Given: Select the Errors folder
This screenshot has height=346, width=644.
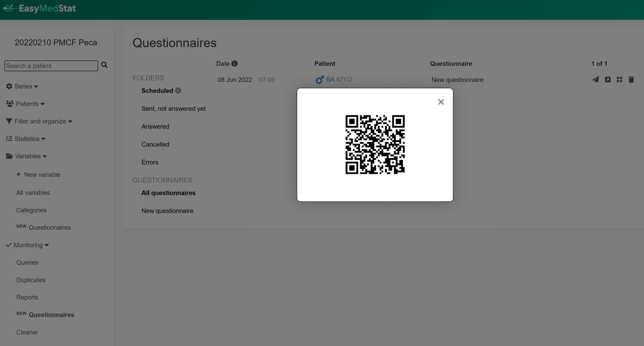Looking at the screenshot, I should point(150,162).
